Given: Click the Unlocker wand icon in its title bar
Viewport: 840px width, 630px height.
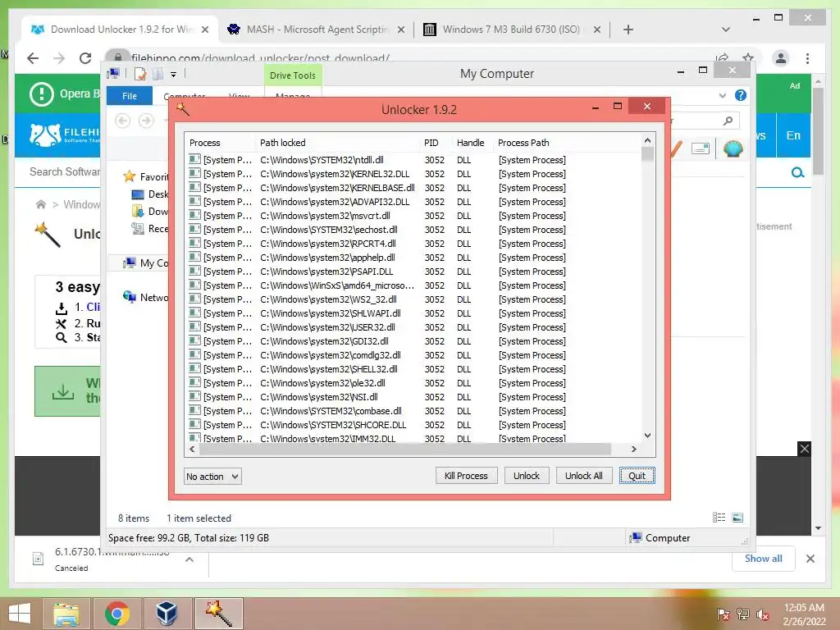Looking at the screenshot, I should point(183,109).
